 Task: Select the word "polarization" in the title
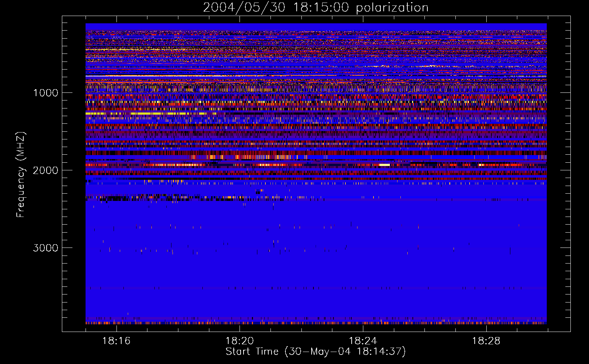392,8
